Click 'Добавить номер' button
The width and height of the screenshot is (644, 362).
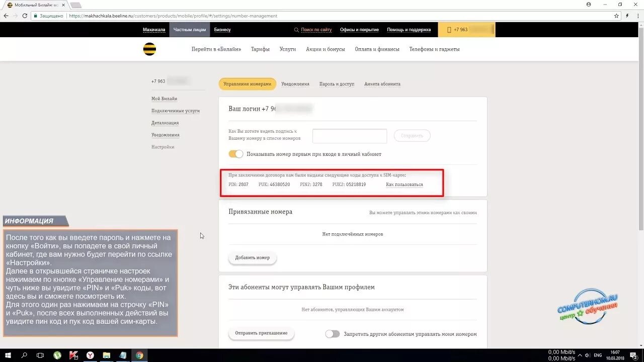point(253,258)
